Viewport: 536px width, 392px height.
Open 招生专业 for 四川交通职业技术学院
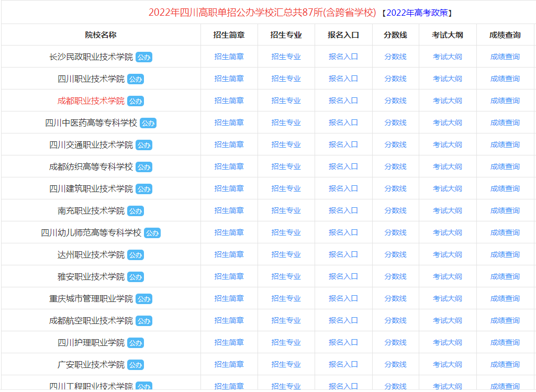pos(286,144)
